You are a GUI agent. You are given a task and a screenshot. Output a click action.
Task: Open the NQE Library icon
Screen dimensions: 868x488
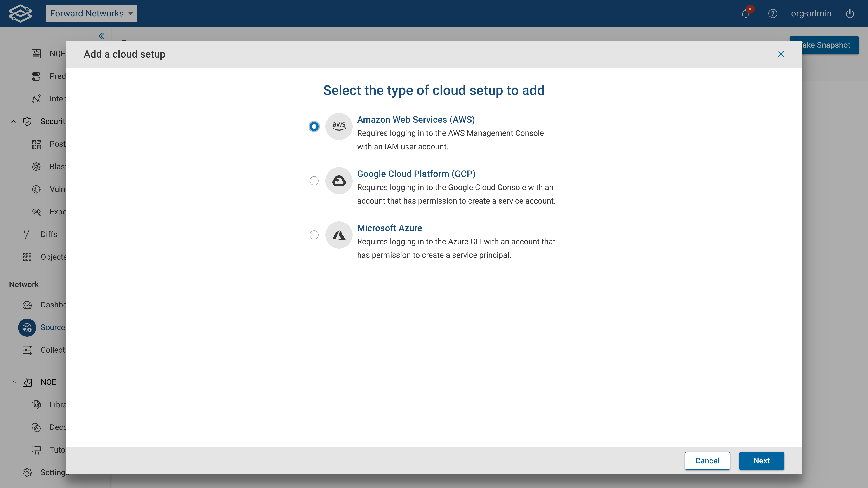(36, 404)
